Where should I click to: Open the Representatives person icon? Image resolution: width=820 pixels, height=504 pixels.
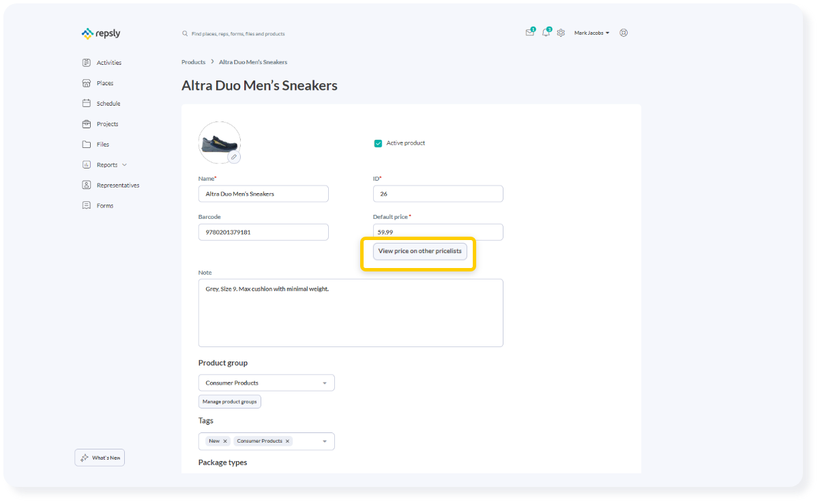(87, 186)
